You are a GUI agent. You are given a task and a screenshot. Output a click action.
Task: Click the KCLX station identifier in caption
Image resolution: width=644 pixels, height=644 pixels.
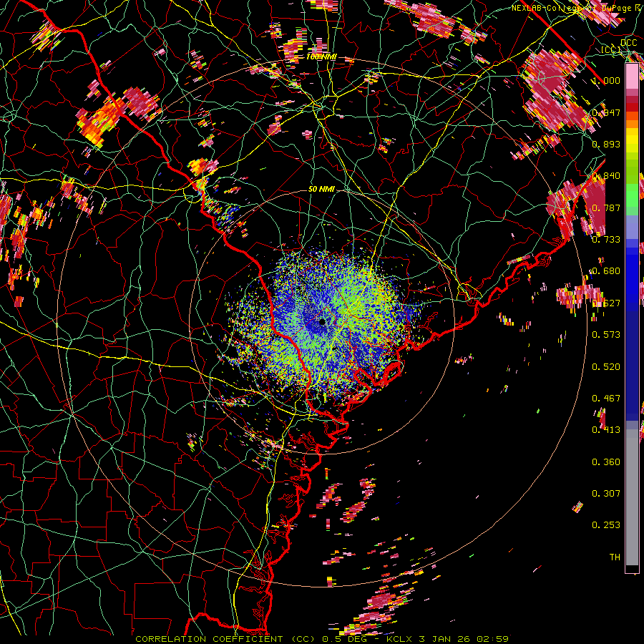401,639
